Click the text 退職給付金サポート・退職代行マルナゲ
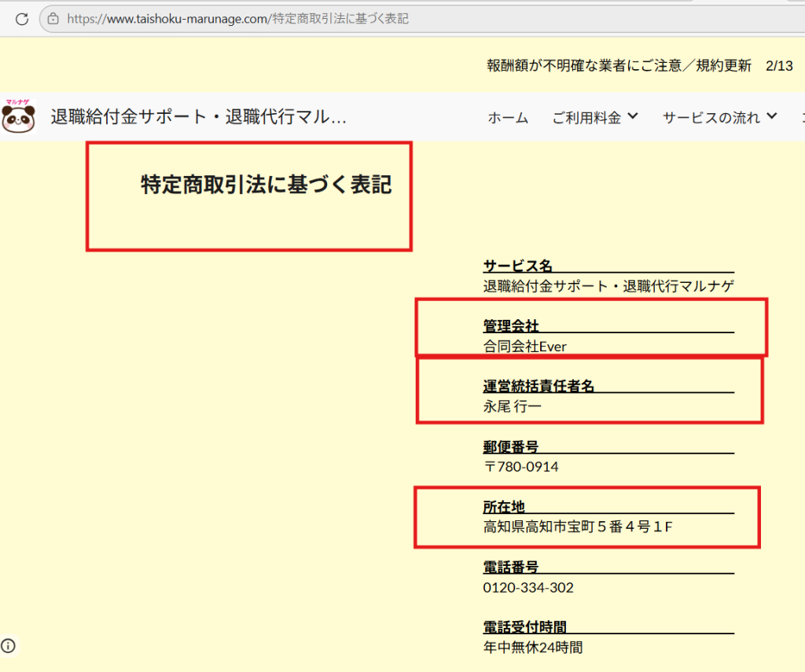805x672 pixels. [x=608, y=286]
